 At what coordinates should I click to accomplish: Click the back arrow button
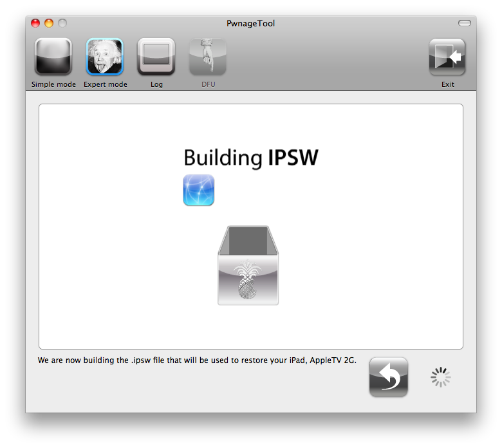(x=388, y=377)
